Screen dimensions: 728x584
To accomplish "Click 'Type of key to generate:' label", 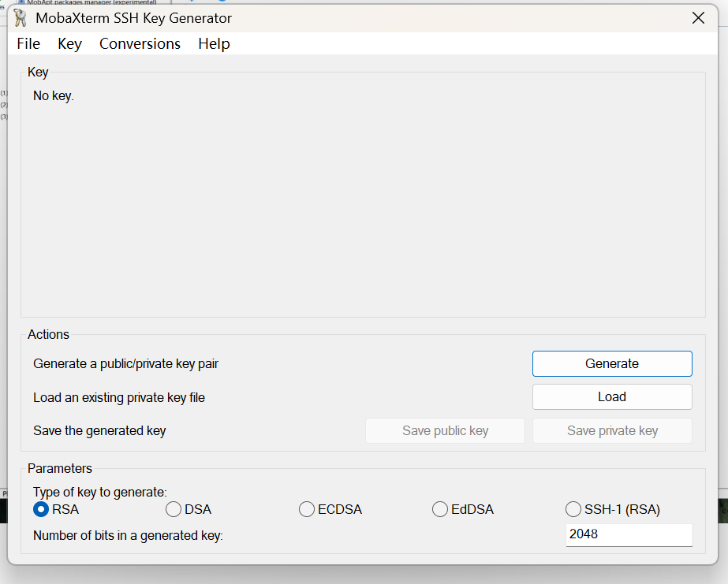I will [100, 492].
